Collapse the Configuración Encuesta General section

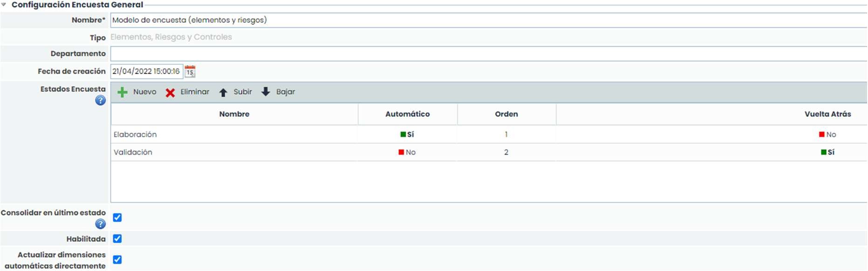4,5
